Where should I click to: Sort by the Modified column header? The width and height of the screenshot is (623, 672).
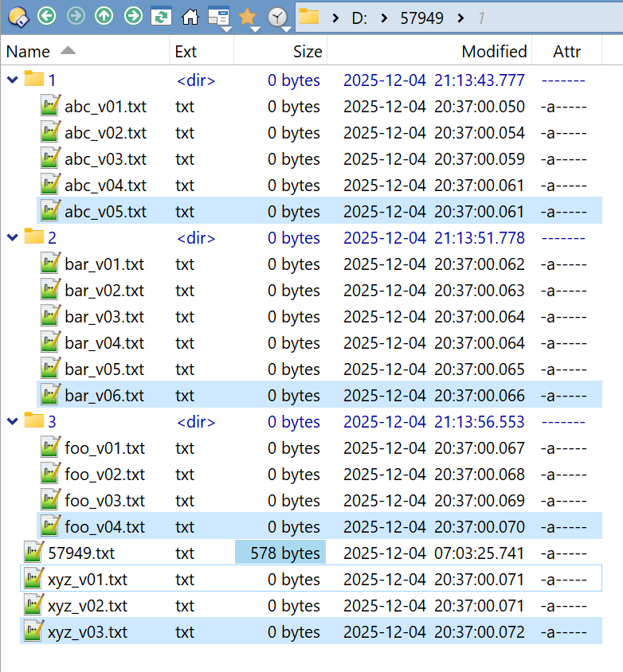494,52
